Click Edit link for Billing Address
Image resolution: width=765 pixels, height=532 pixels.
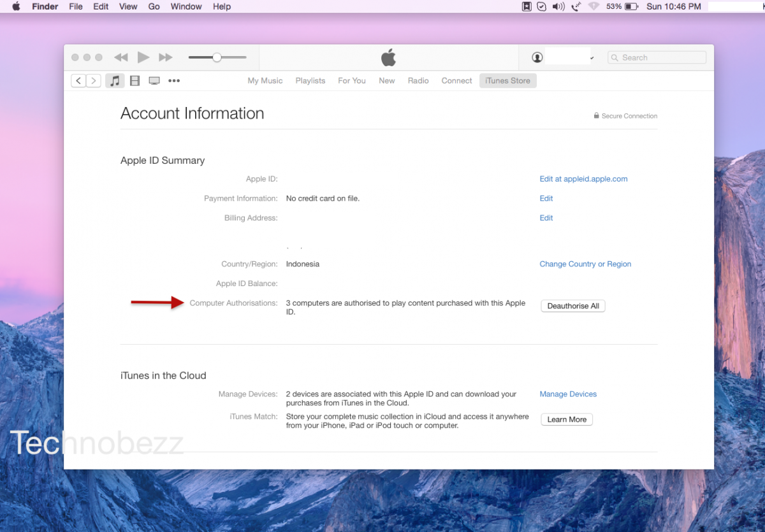[x=546, y=218]
